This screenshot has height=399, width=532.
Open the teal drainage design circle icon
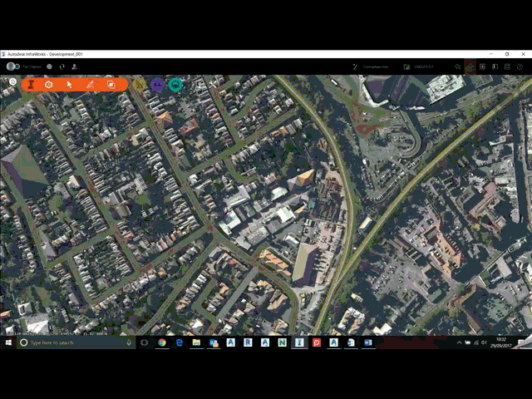click(x=175, y=85)
